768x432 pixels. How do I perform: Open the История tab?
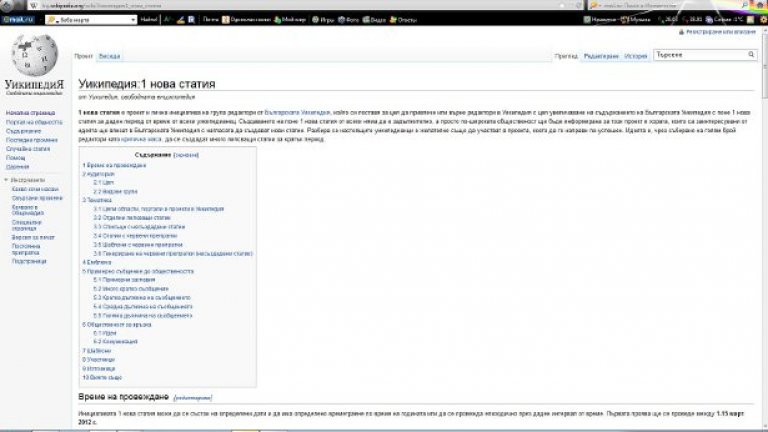click(x=637, y=57)
